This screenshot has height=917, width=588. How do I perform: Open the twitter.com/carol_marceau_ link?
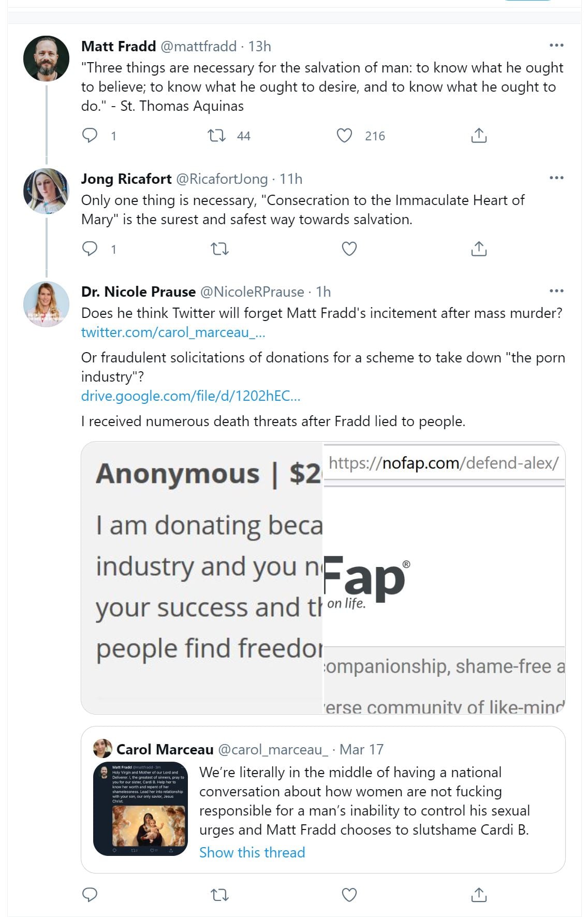pyautogui.click(x=173, y=332)
